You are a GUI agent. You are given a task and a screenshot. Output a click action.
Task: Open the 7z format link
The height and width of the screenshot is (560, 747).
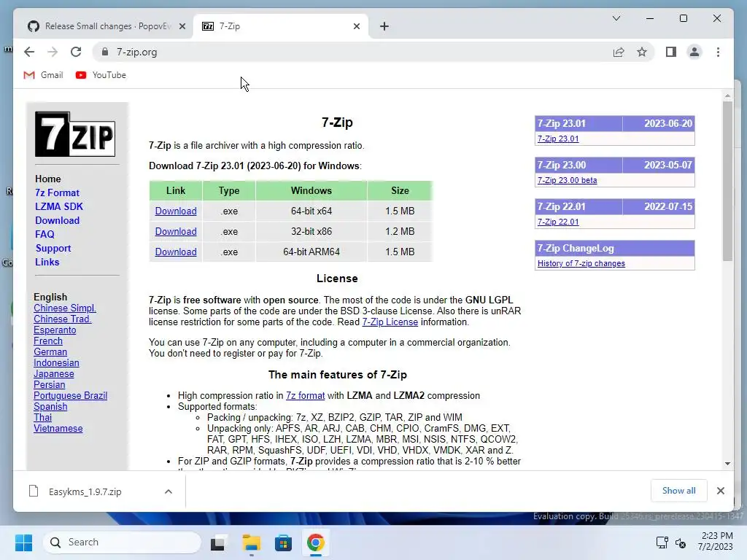coord(306,396)
